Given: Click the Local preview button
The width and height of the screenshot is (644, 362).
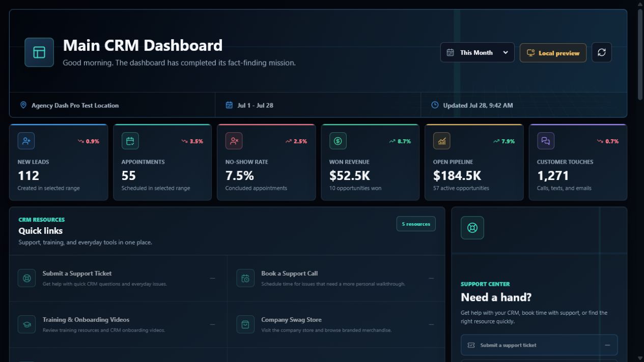Looking at the screenshot, I should pyautogui.click(x=553, y=53).
